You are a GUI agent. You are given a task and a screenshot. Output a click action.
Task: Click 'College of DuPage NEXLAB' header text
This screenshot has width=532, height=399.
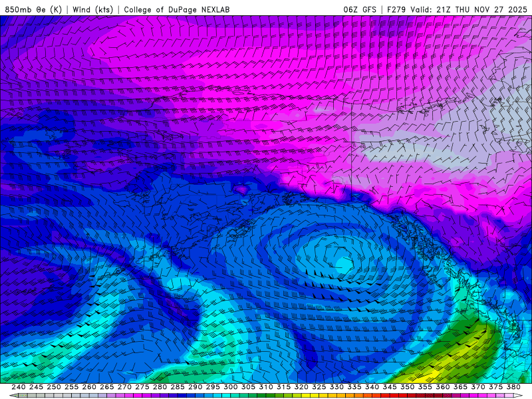177,9
